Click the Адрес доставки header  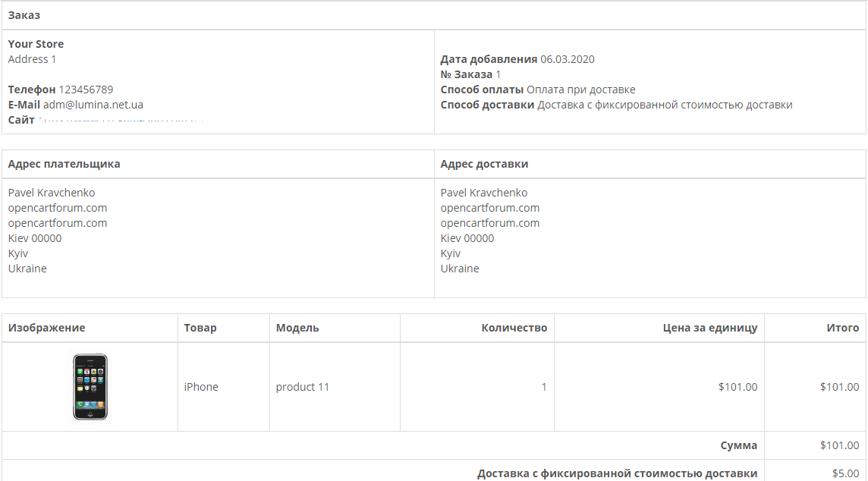pyautogui.click(x=484, y=164)
